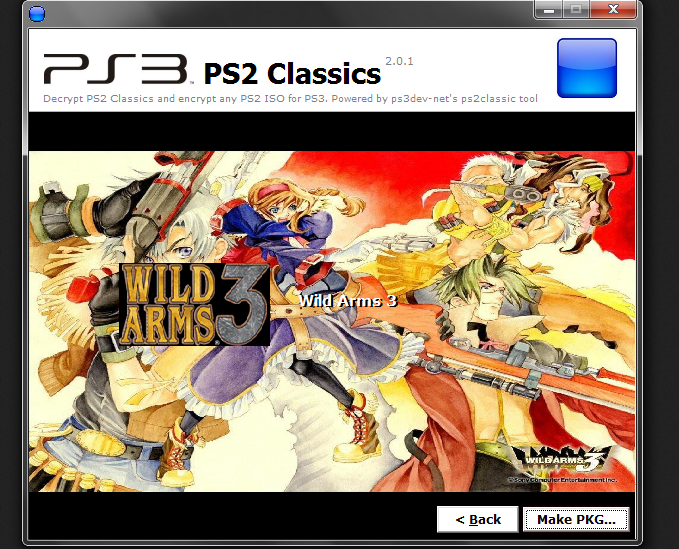Viewport: 679px width, 549px height.
Task: Start packaging with Make PKG button
Action: tap(576, 519)
